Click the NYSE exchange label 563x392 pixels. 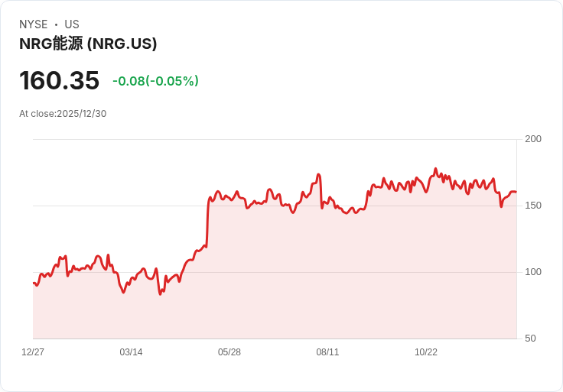[34, 24]
